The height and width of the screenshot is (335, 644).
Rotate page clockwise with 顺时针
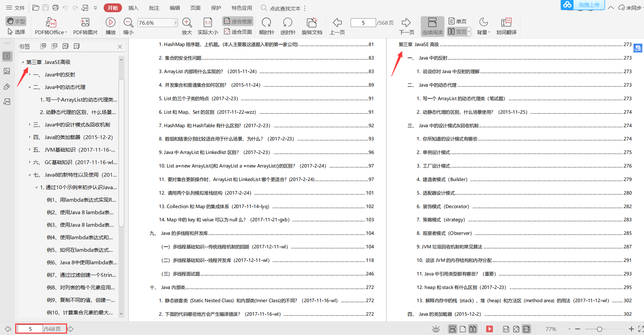pyautogui.click(x=267, y=22)
